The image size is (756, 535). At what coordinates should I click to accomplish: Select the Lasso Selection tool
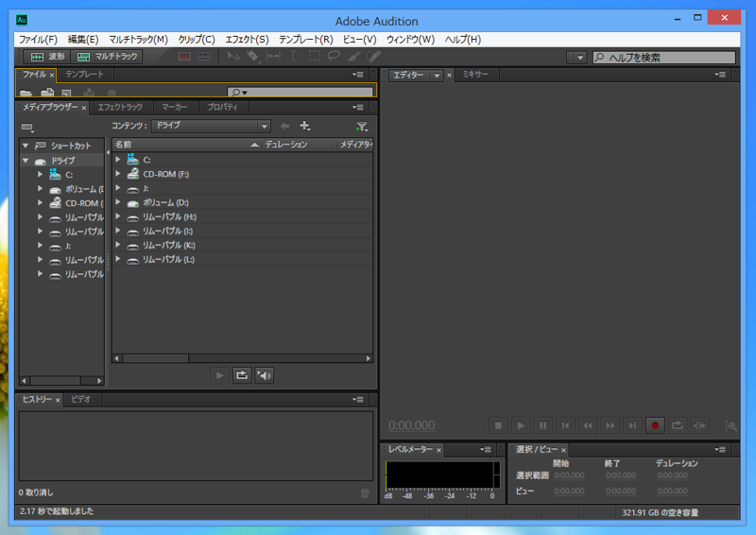coord(334,57)
